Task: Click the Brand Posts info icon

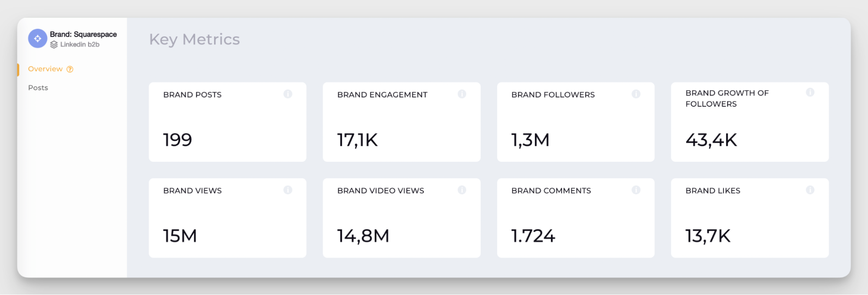Action: [288, 94]
